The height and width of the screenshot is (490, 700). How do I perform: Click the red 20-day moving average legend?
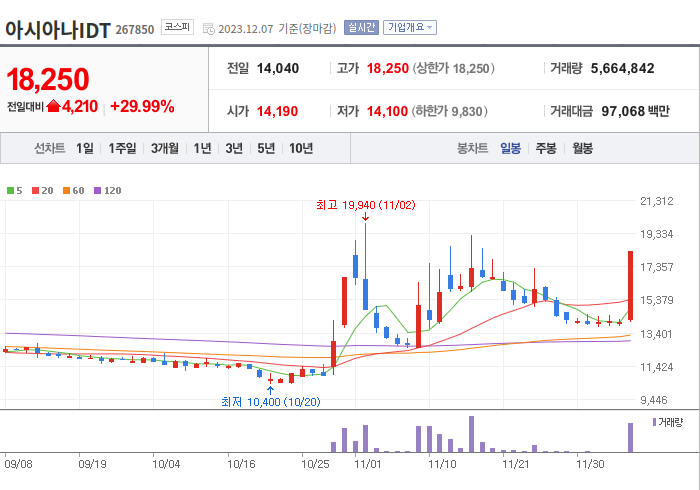(43, 191)
